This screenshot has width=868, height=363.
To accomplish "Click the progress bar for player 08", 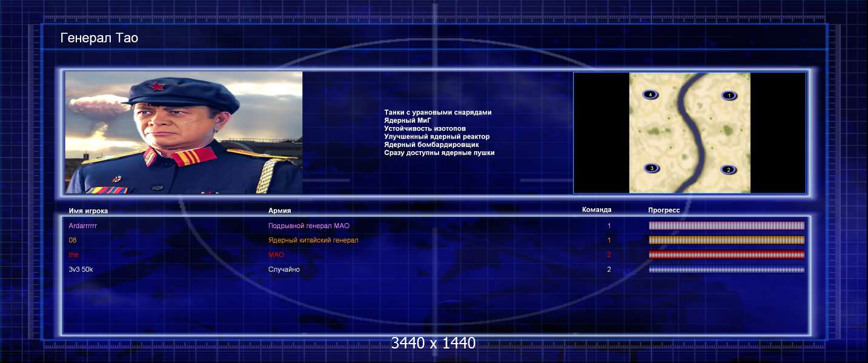I will [x=727, y=240].
